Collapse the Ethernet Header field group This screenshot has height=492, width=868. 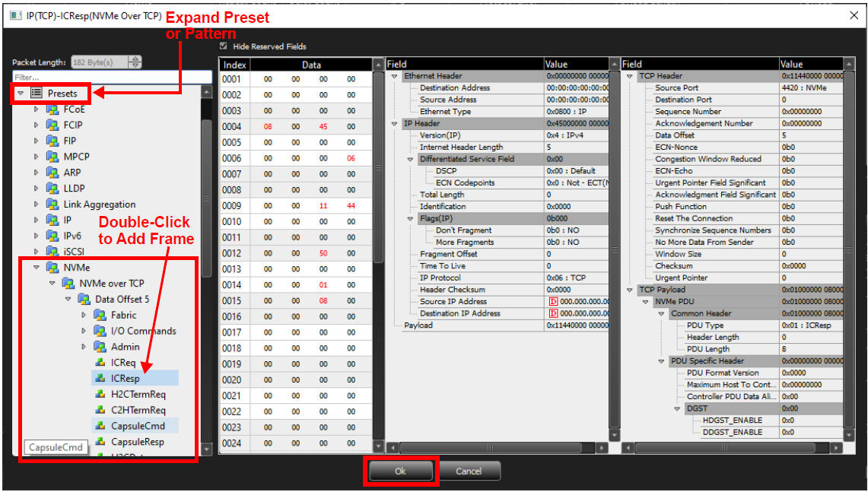[394, 76]
